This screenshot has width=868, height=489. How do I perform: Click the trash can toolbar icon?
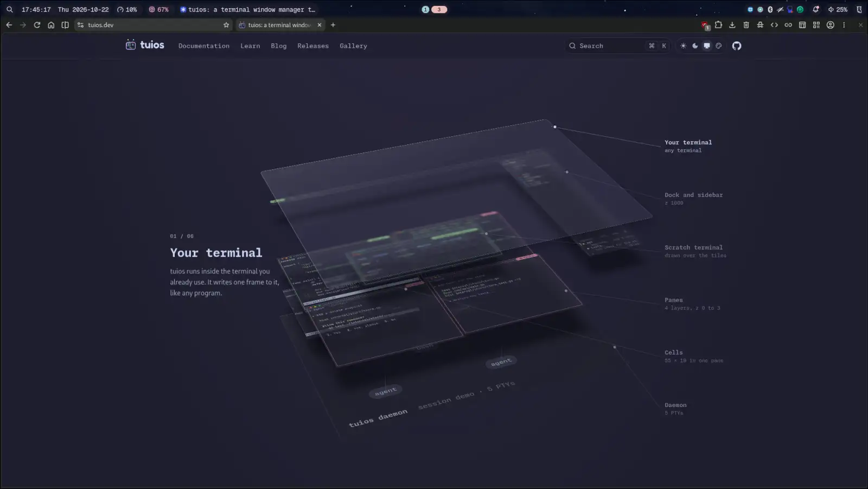point(746,25)
